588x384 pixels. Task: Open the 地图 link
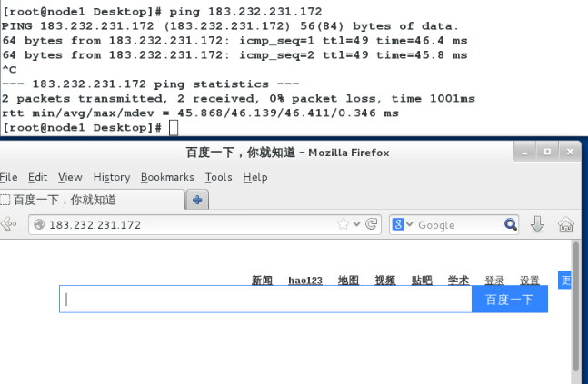pos(348,280)
